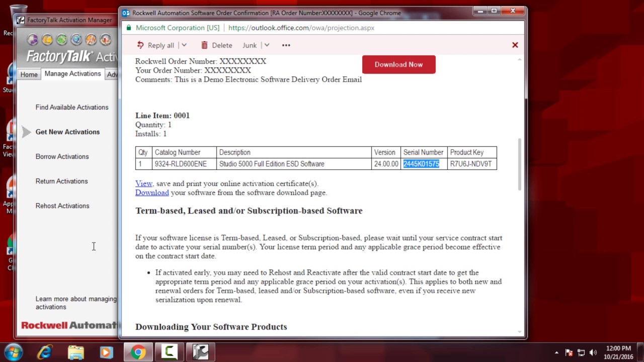Click Reply all in the email toolbar

(x=155, y=45)
